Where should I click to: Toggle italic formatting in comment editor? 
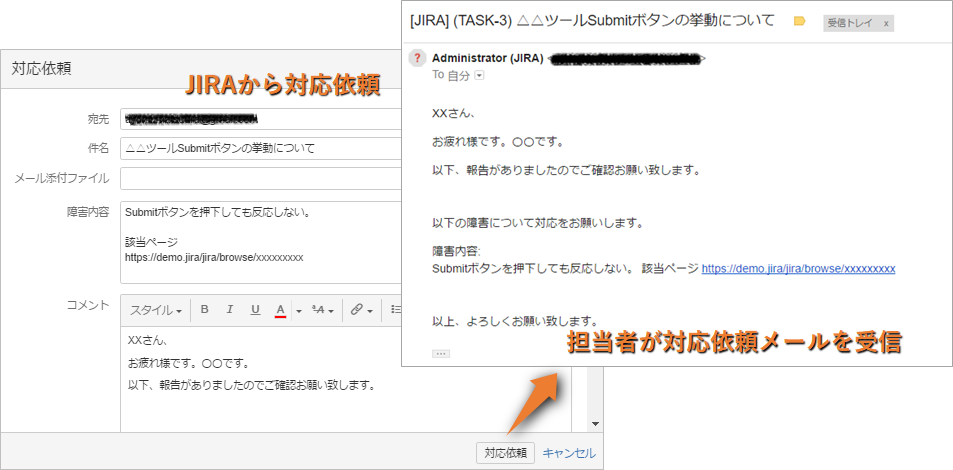(230, 309)
